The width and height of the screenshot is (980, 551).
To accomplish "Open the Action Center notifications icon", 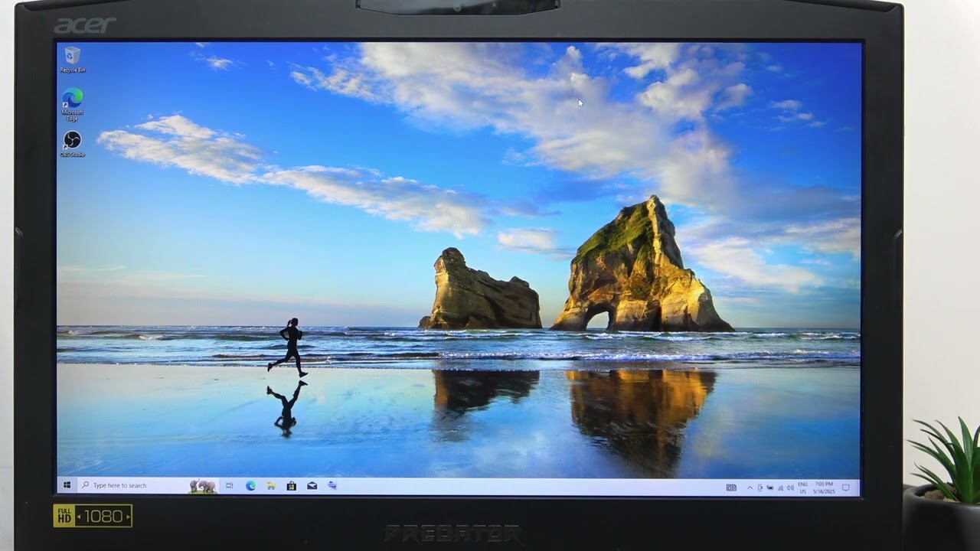I will 846,487.
